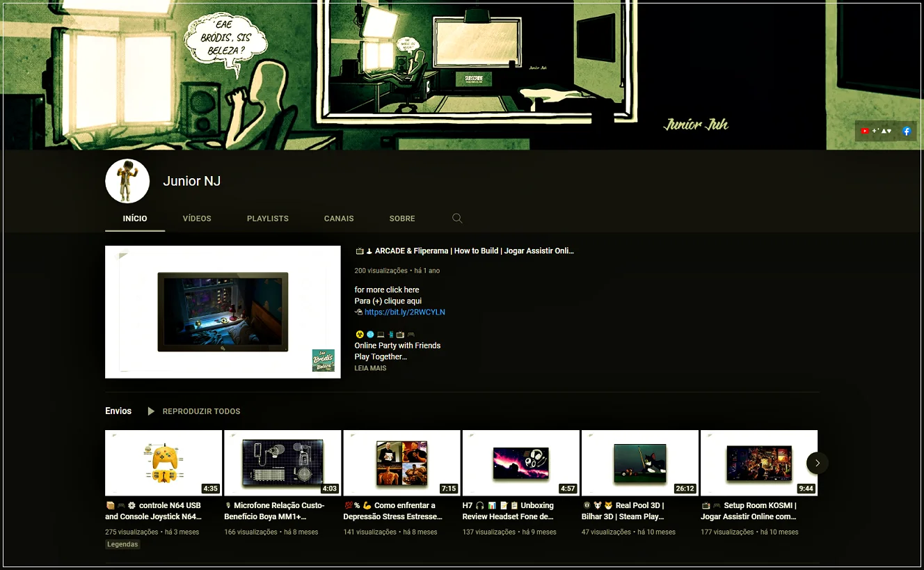
Task: Click the play triangle beside Reproduzir Todos
Action: (x=151, y=411)
